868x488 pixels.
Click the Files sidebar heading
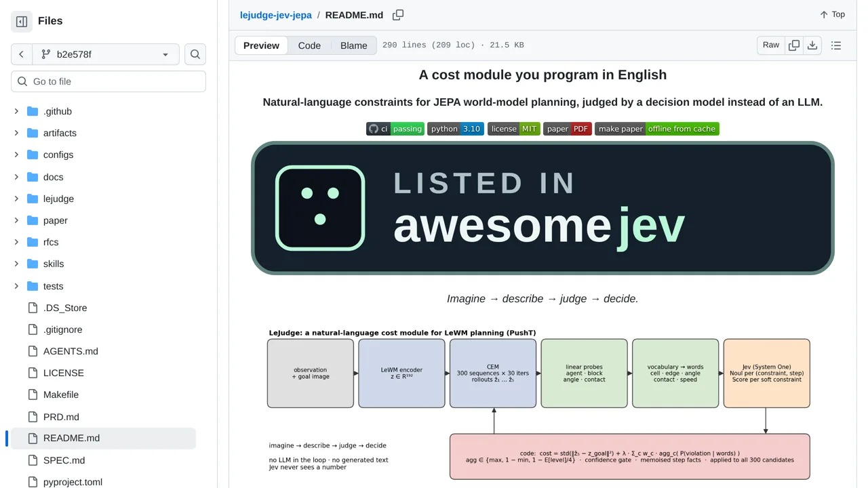tap(50, 21)
